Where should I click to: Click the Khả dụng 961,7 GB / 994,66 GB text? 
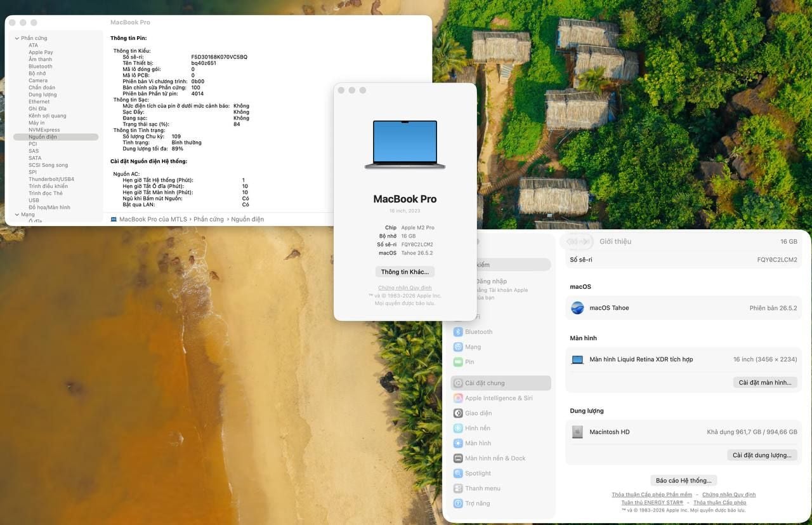(752, 432)
